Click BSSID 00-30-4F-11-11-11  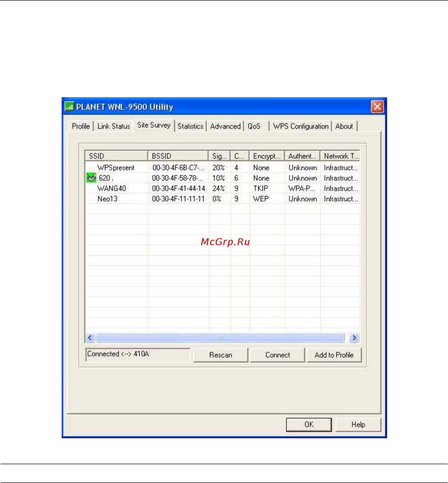(x=179, y=199)
